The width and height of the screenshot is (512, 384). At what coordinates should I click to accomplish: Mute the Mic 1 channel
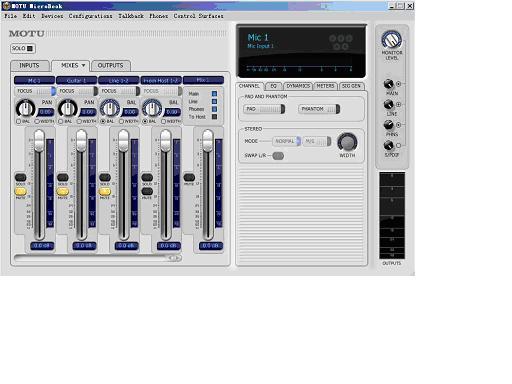pos(20,191)
